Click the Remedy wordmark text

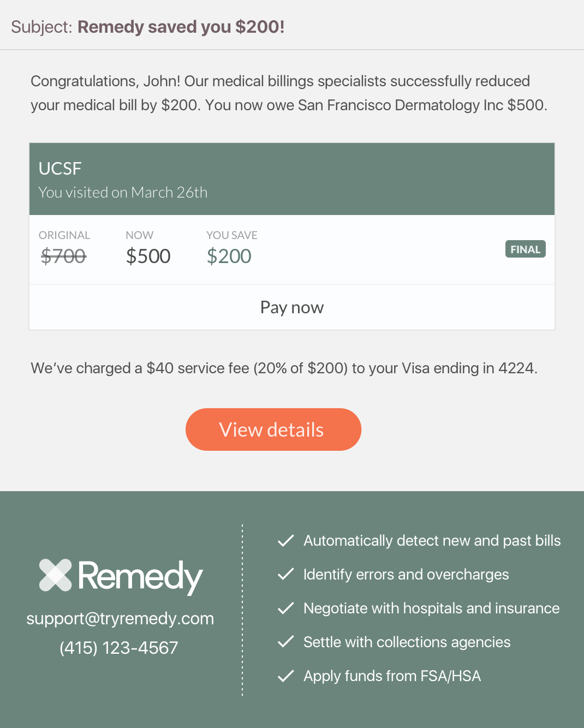click(x=140, y=577)
